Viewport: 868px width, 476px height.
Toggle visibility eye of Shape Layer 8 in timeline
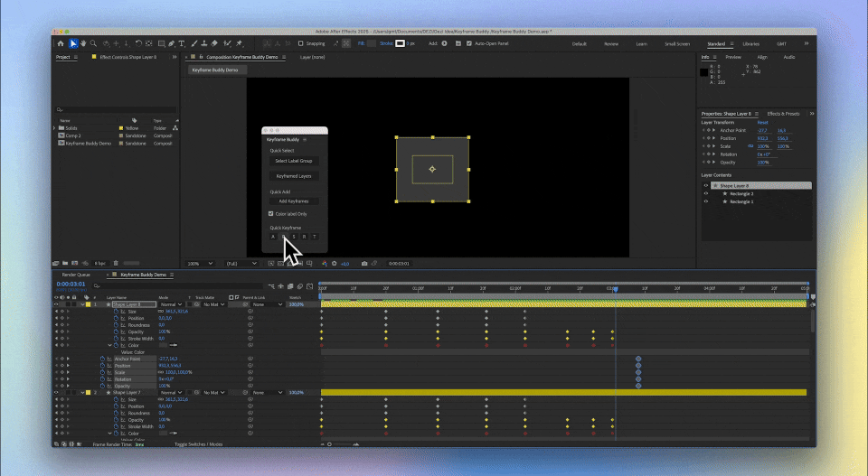[x=56, y=304]
